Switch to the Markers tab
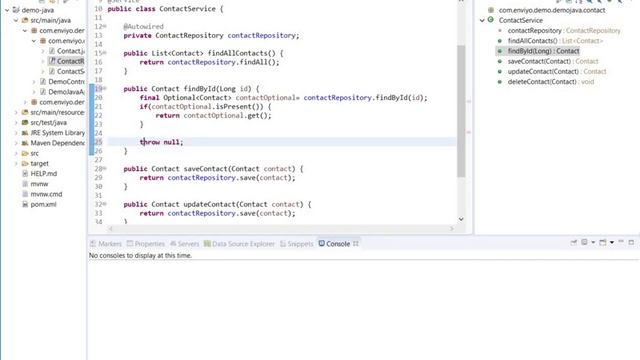This screenshot has height=360, width=640. [106, 244]
